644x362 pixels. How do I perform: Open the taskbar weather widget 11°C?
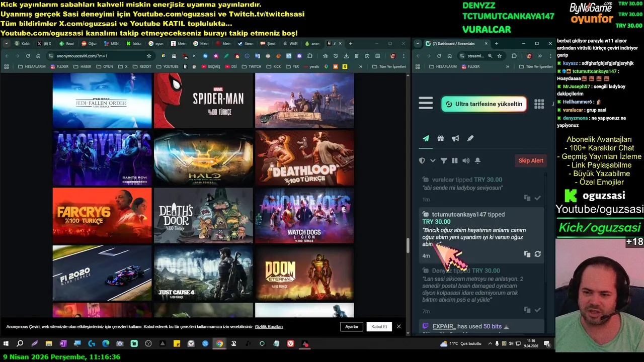pyautogui.click(x=461, y=344)
